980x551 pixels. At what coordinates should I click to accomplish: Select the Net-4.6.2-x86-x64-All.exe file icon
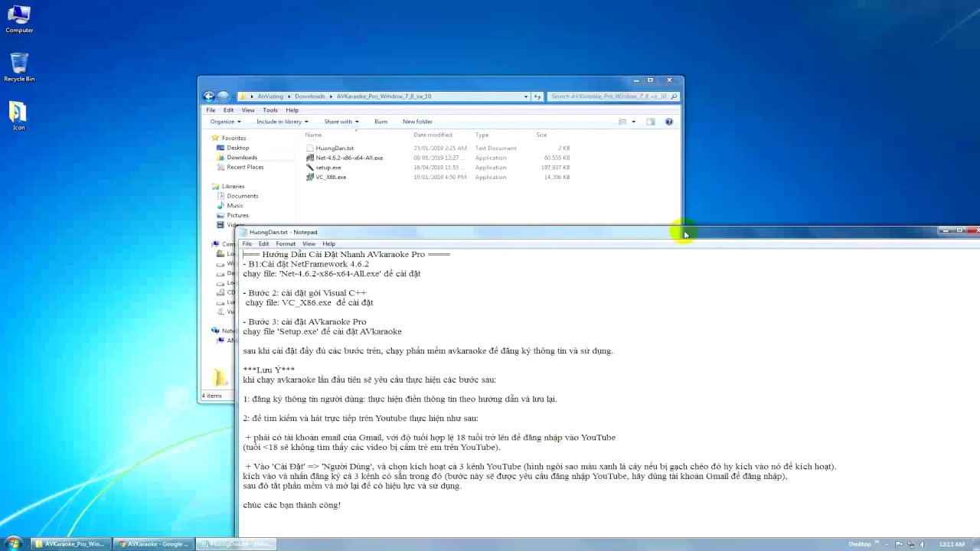[x=309, y=158]
